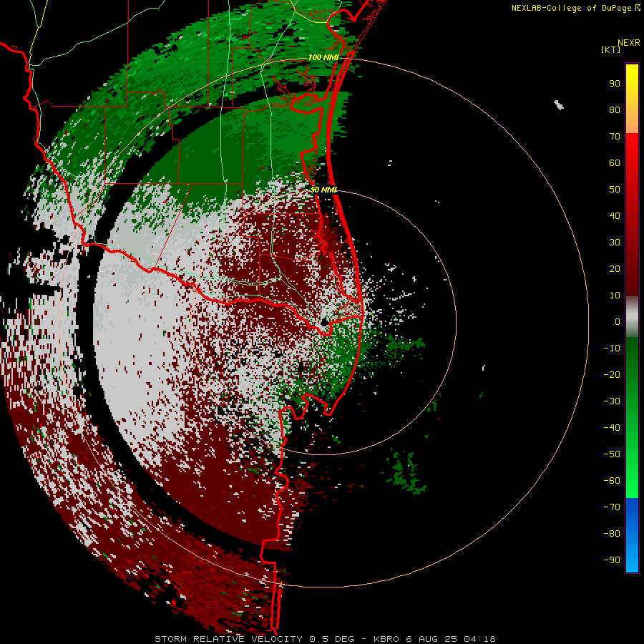Viewport: 644px width, 644px height.
Task: Pick the gray zero segment of color bar
Action: pyautogui.click(x=632, y=317)
